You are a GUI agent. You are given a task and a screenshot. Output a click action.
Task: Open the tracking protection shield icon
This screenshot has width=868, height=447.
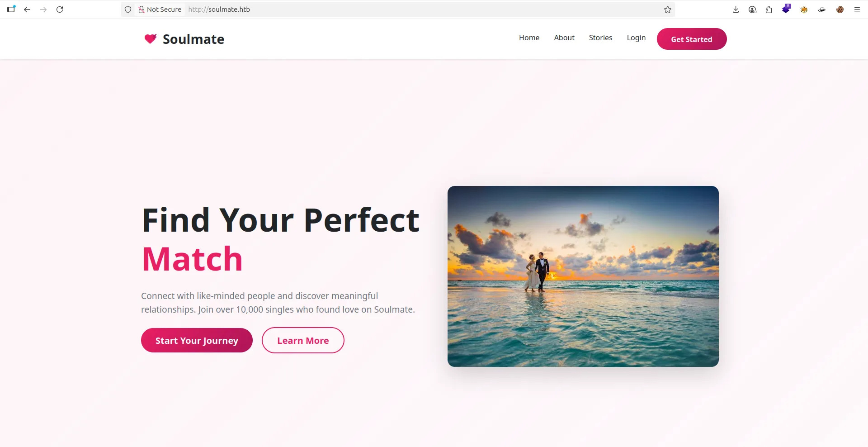[128, 10]
